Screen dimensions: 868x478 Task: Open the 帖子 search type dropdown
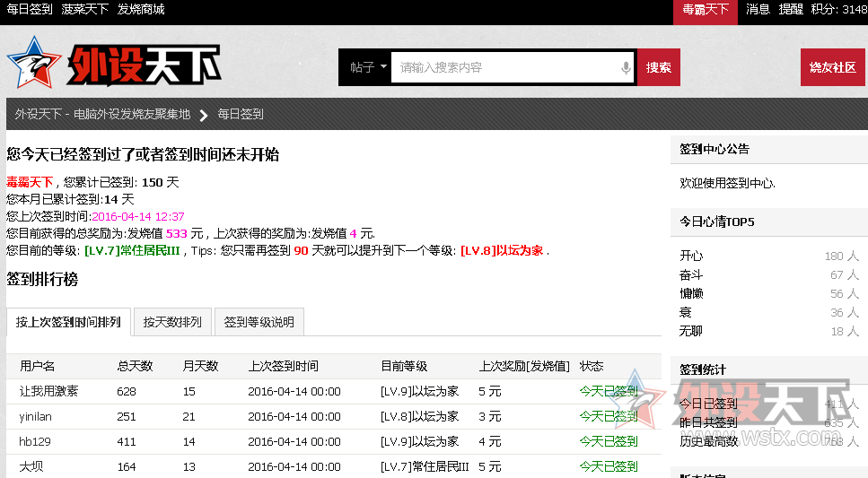point(367,68)
